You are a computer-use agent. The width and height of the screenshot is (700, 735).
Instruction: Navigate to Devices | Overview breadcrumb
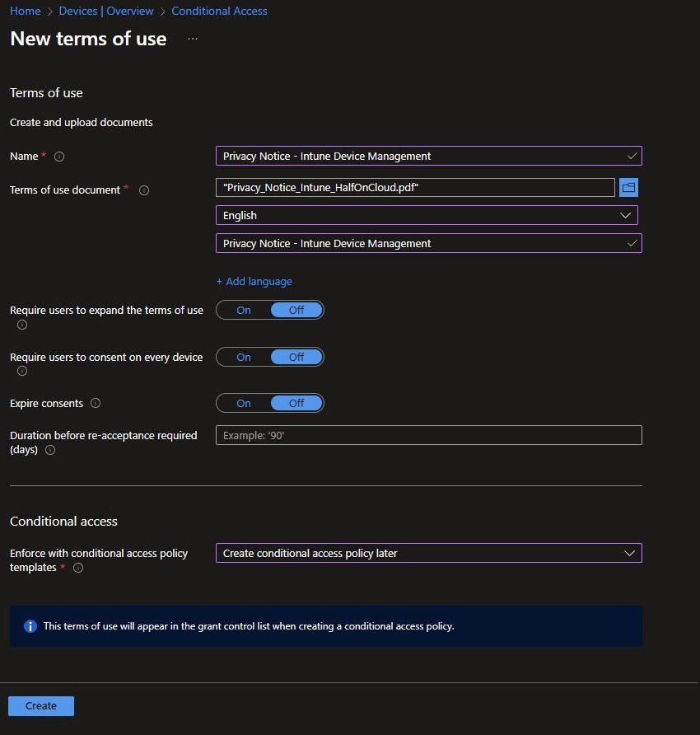click(x=106, y=11)
